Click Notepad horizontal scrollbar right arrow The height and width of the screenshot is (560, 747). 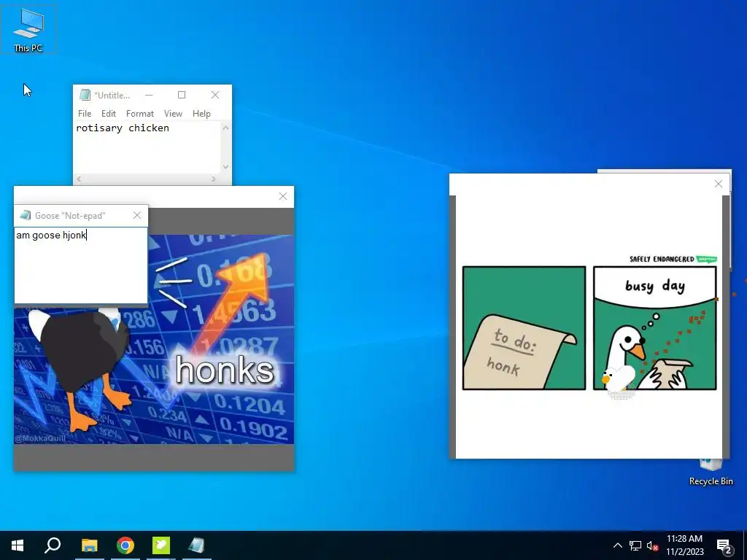pyautogui.click(x=213, y=179)
